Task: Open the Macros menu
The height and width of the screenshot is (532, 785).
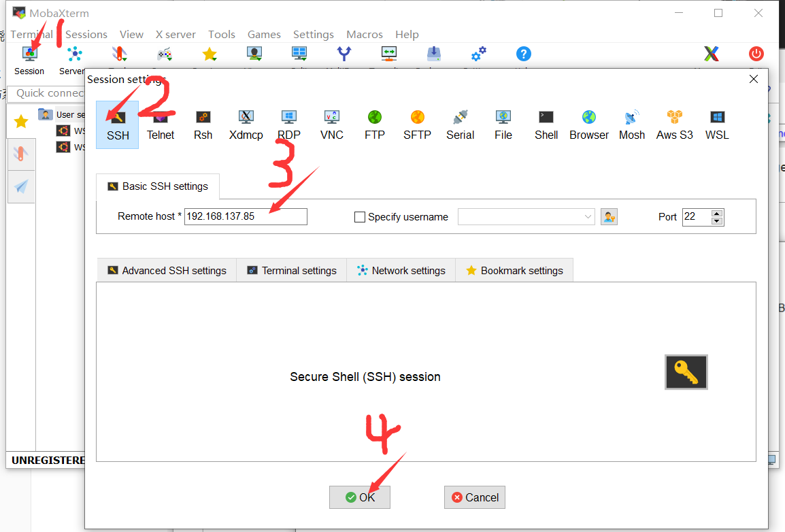Action: 365,34
